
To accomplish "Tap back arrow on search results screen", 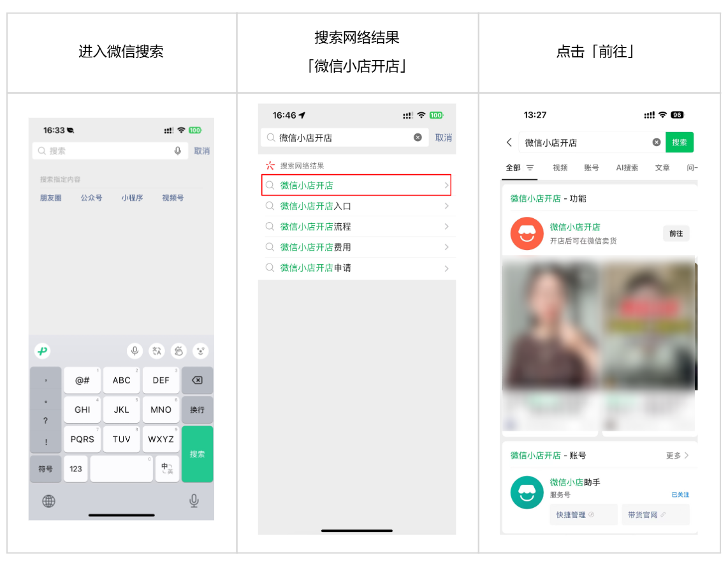I will click(509, 142).
